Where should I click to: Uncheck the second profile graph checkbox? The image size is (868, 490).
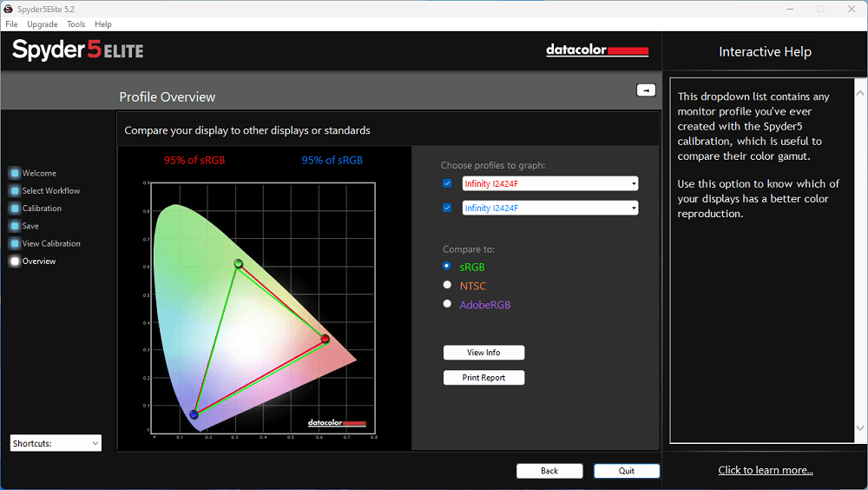447,208
